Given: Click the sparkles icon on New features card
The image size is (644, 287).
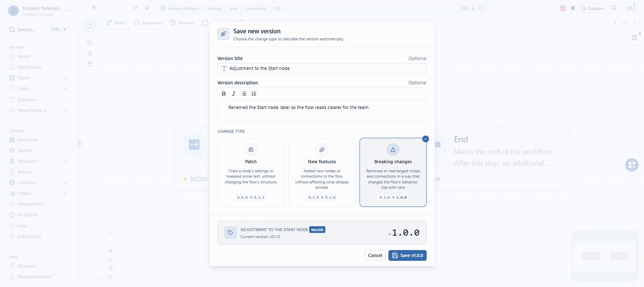Looking at the screenshot, I should pos(322,150).
